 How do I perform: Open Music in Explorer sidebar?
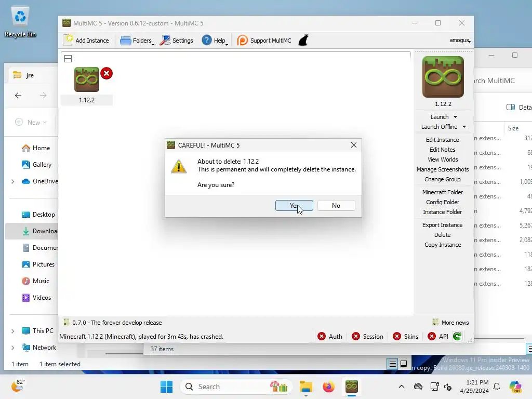point(35,281)
